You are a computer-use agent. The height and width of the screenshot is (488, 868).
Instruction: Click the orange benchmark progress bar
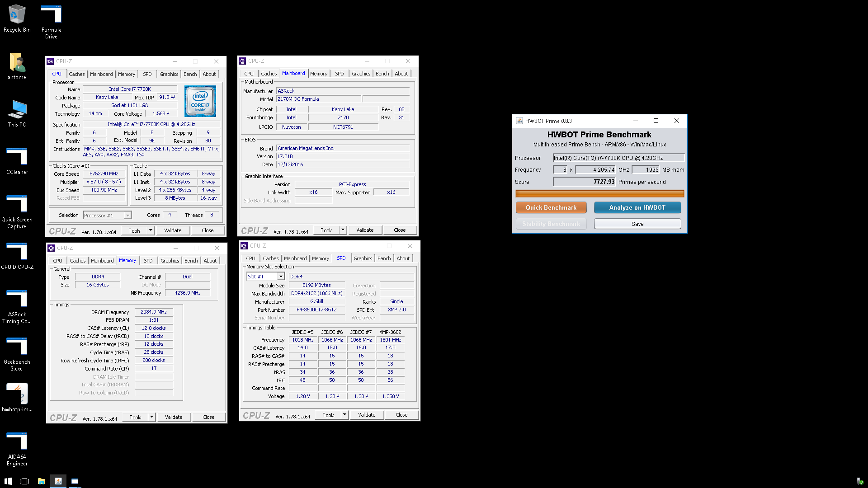[x=600, y=193]
